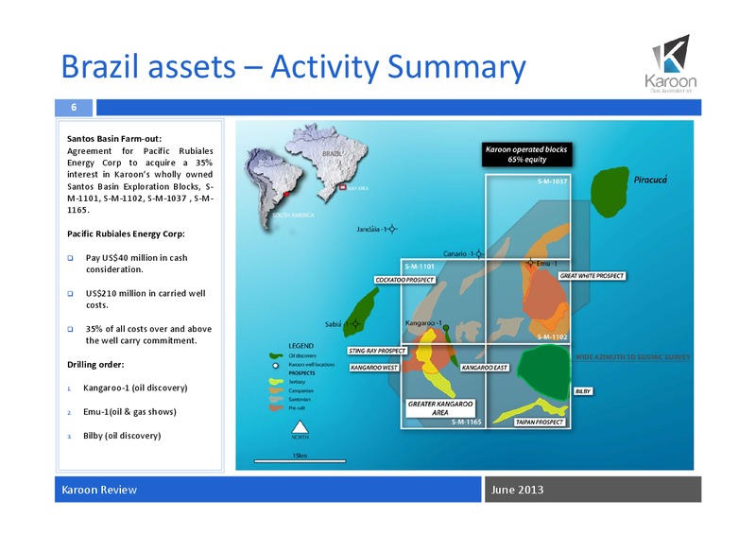Click the GREAT WHITE PROSPECT label

pyautogui.click(x=593, y=276)
